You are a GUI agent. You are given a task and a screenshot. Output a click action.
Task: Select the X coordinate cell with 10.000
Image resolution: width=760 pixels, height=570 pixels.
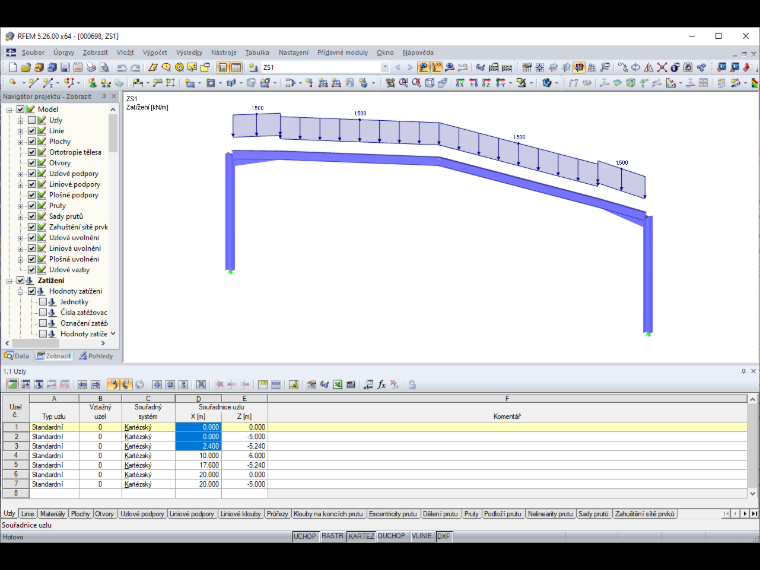(x=199, y=456)
